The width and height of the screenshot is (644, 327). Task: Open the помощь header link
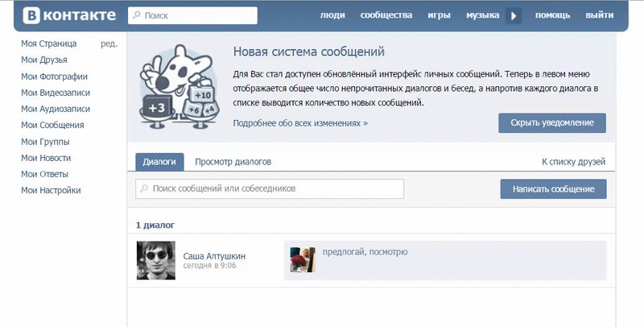[x=552, y=15]
